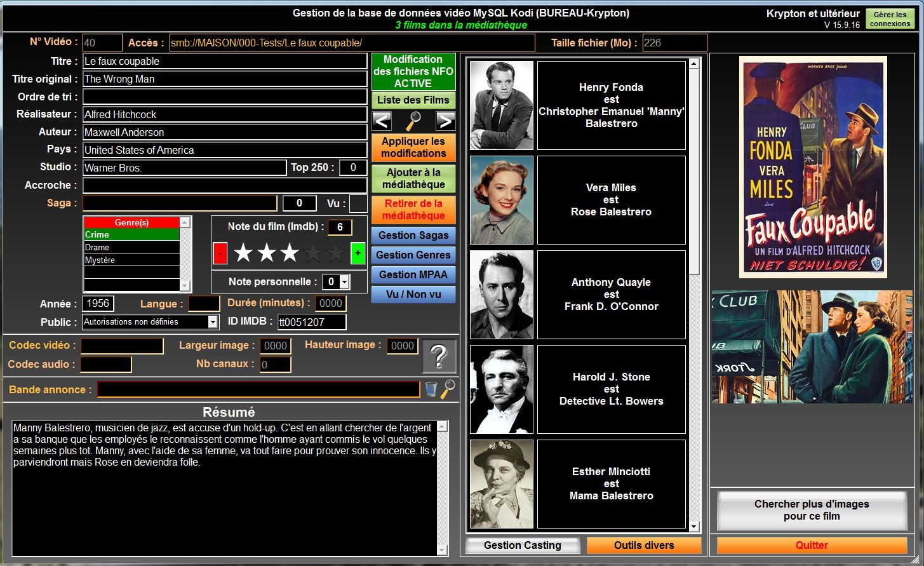The height and width of the screenshot is (566, 924).
Task: Set rating to first star
Action: click(x=243, y=253)
